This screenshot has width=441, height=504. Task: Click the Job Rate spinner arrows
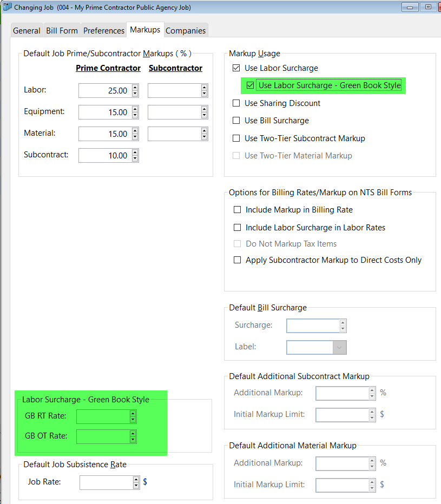[136, 482]
